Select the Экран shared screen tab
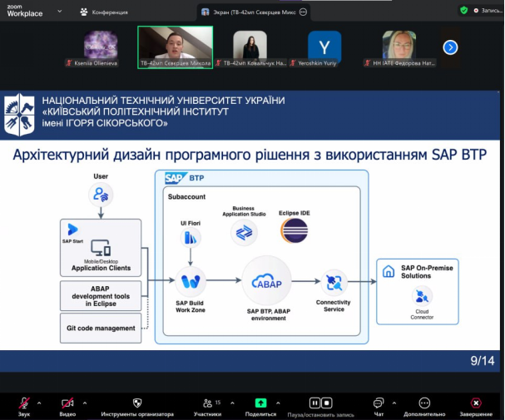 click(x=250, y=12)
